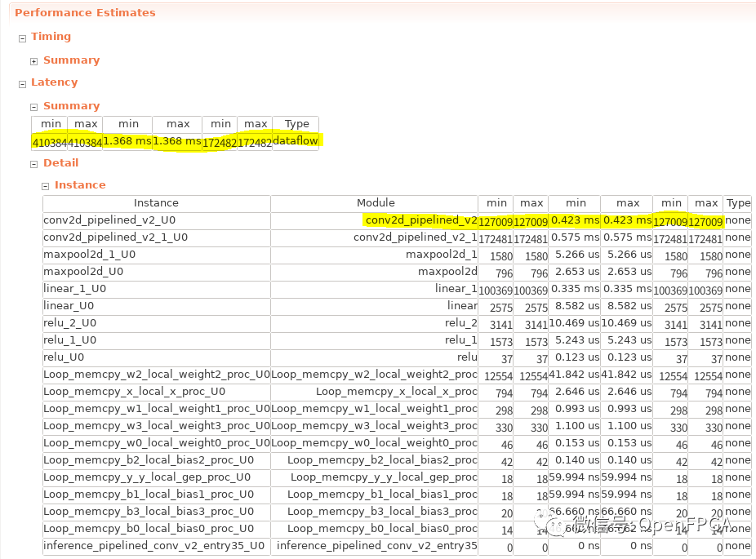Click the inference_pipelined_conv_v2_entry35 module cell

click(375, 546)
